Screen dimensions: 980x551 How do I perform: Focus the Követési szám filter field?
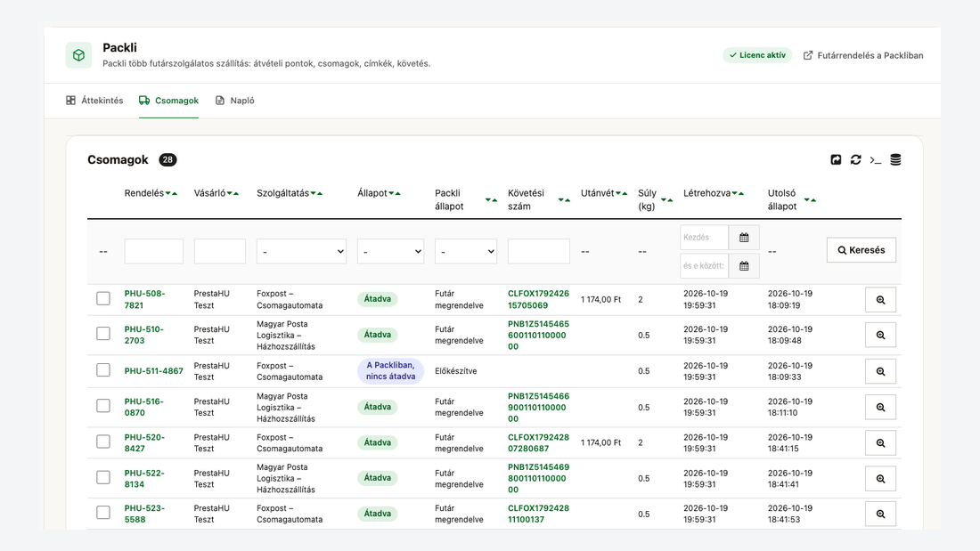pyautogui.click(x=539, y=251)
